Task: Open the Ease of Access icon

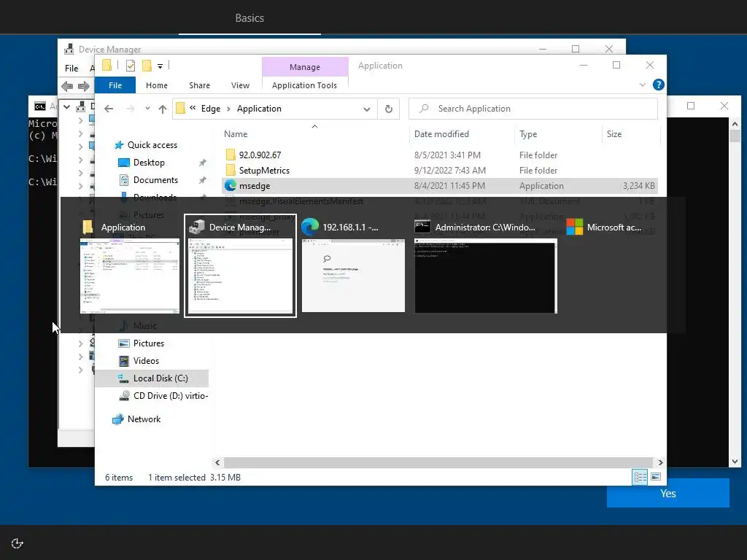Action: [18, 543]
